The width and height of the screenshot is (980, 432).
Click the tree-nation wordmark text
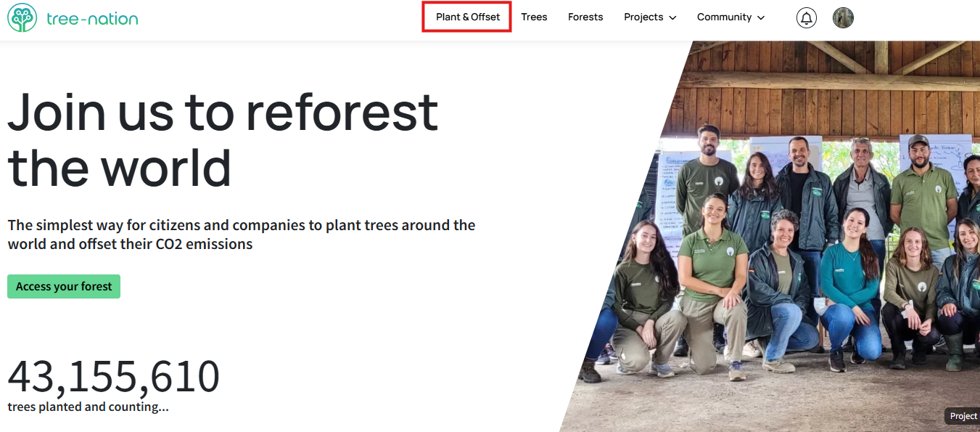92,18
